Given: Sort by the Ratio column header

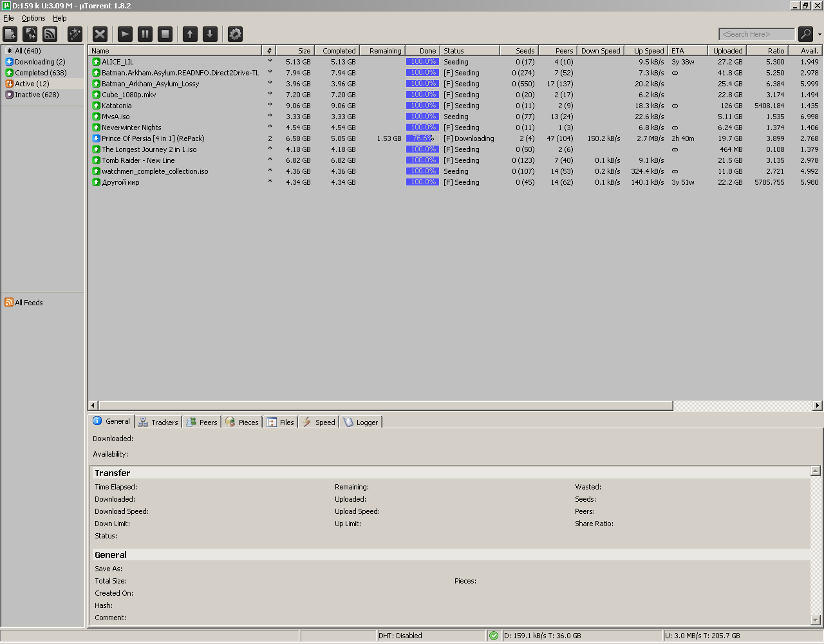Looking at the screenshot, I should (x=767, y=51).
